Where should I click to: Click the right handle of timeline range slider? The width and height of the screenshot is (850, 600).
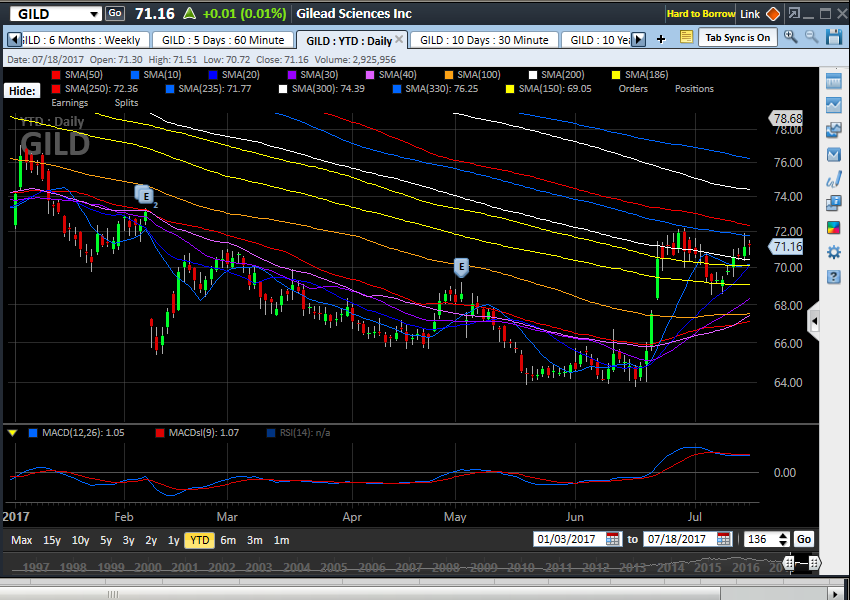coord(814,563)
